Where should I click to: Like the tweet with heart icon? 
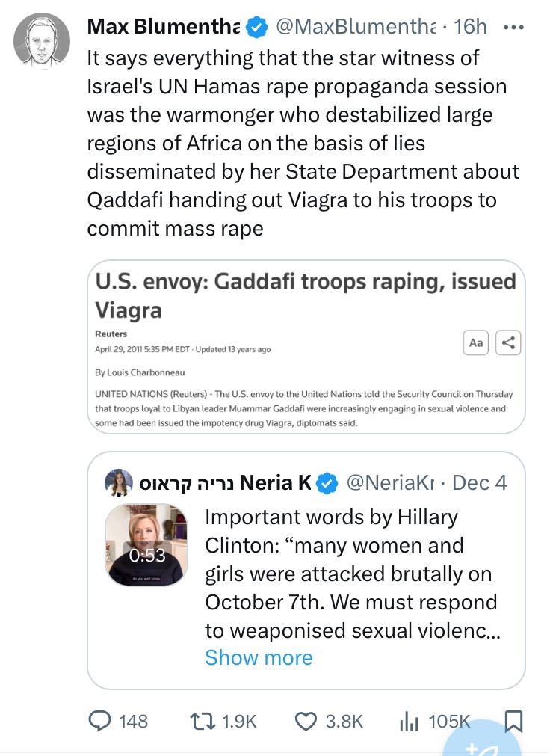[x=306, y=720]
